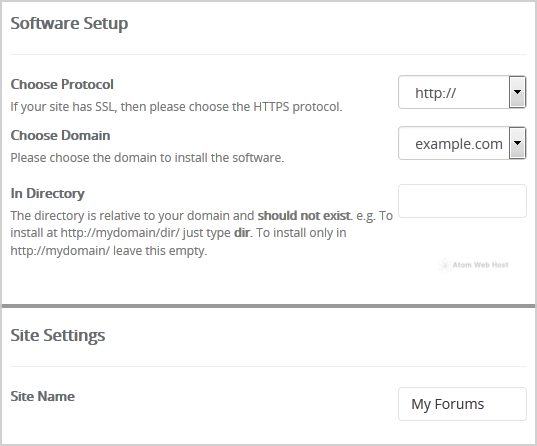537x446 pixels.
Task: Click the Site Name field containing My Forums
Action: coord(462,404)
